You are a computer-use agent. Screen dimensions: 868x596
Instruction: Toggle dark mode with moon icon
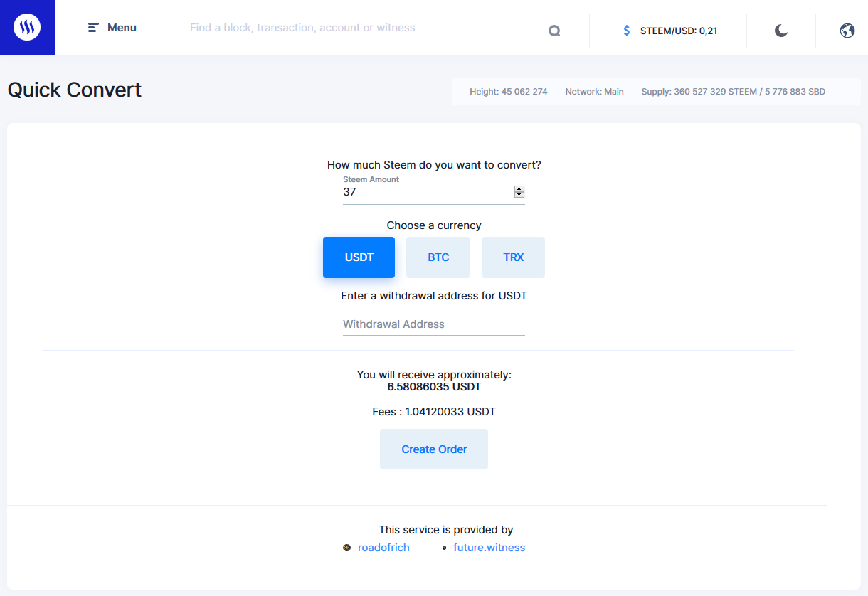pyautogui.click(x=781, y=31)
